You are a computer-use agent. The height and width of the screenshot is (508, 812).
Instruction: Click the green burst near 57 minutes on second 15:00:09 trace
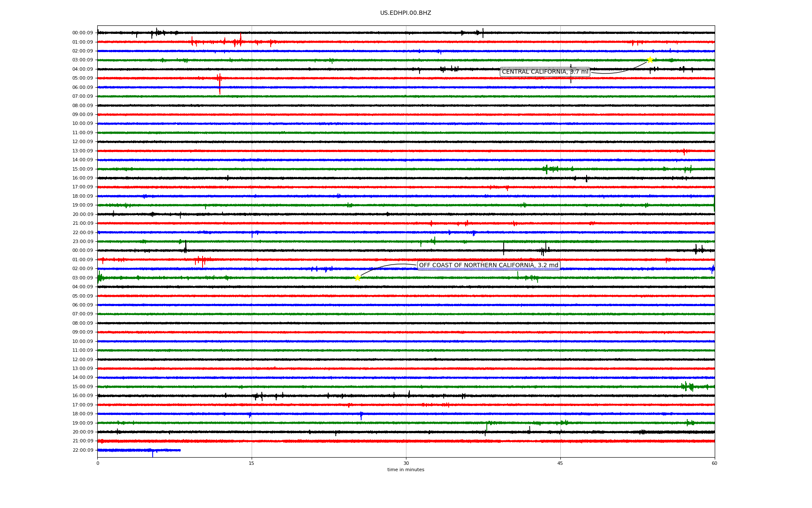pyautogui.click(x=688, y=387)
